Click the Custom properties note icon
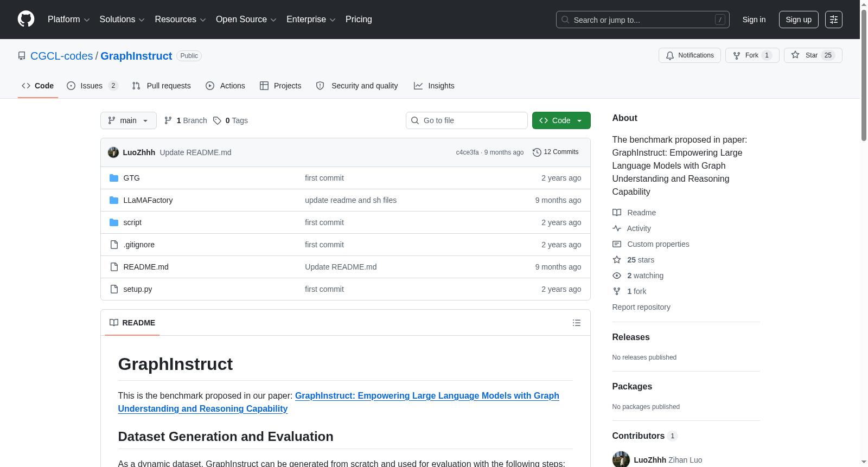The image size is (868, 467). coord(617,244)
